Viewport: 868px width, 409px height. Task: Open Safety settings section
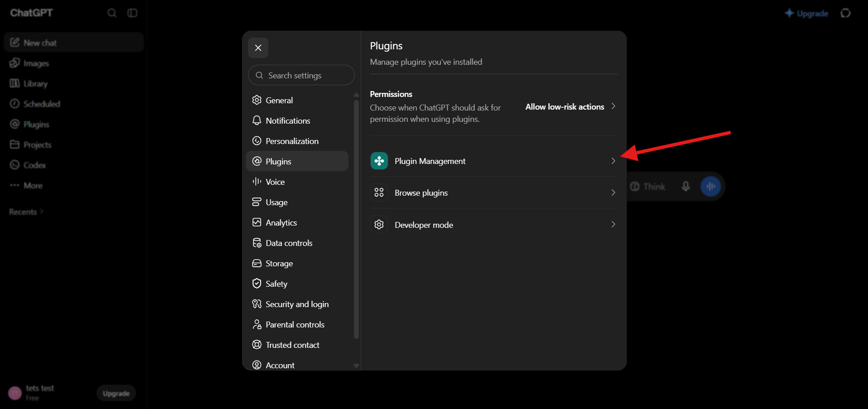coord(297,284)
